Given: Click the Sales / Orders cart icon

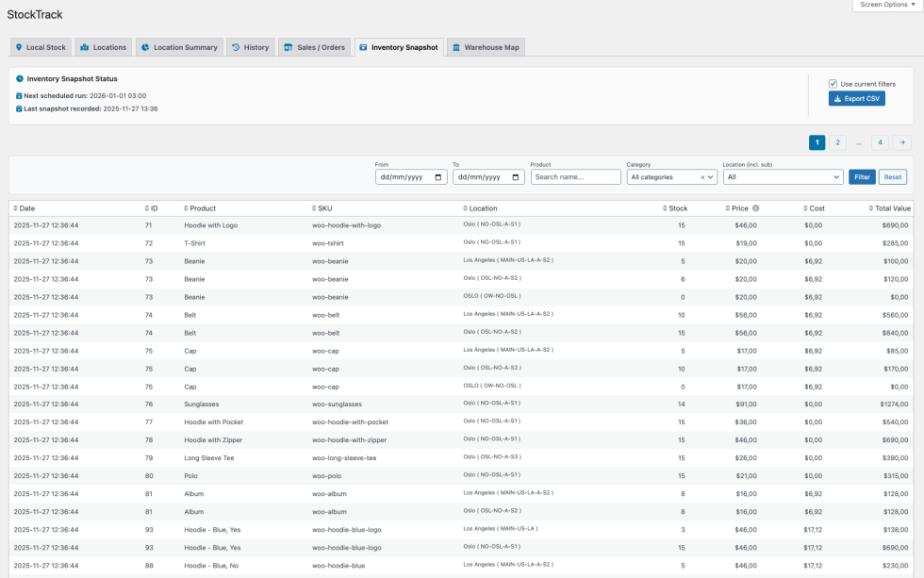Looking at the screenshot, I should click(x=289, y=47).
